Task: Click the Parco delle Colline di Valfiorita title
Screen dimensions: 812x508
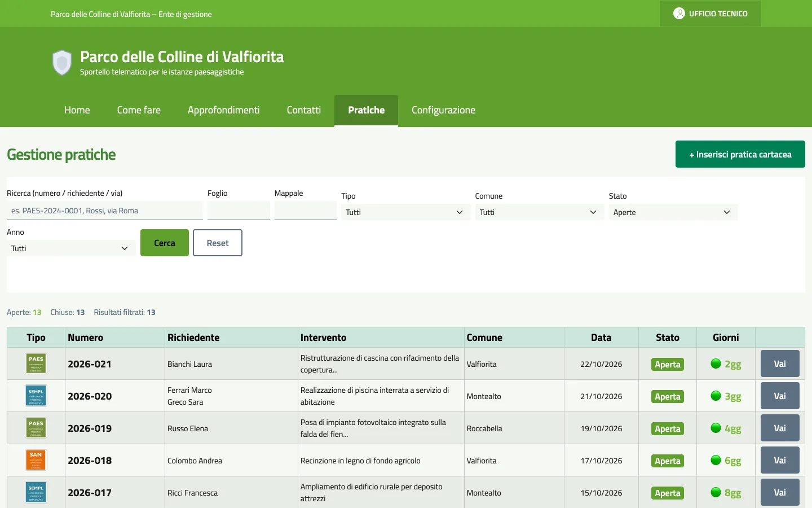Action: (x=182, y=56)
